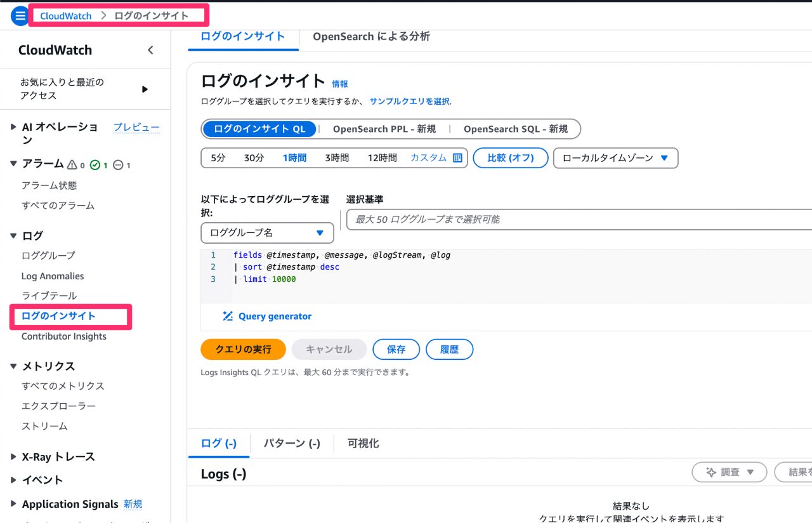The image size is (812, 523).
Task: Expand お気に入りと最近のアクセス arrow
Action: pyautogui.click(x=145, y=89)
